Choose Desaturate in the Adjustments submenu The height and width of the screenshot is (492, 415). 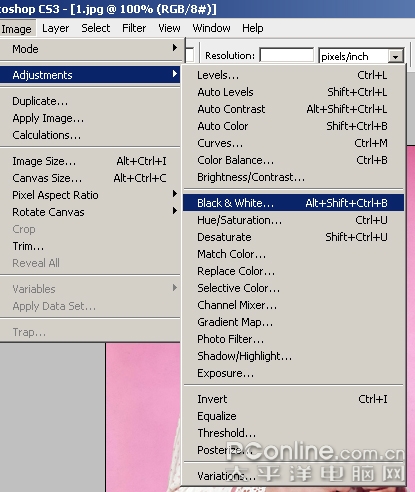click(x=293, y=237)
